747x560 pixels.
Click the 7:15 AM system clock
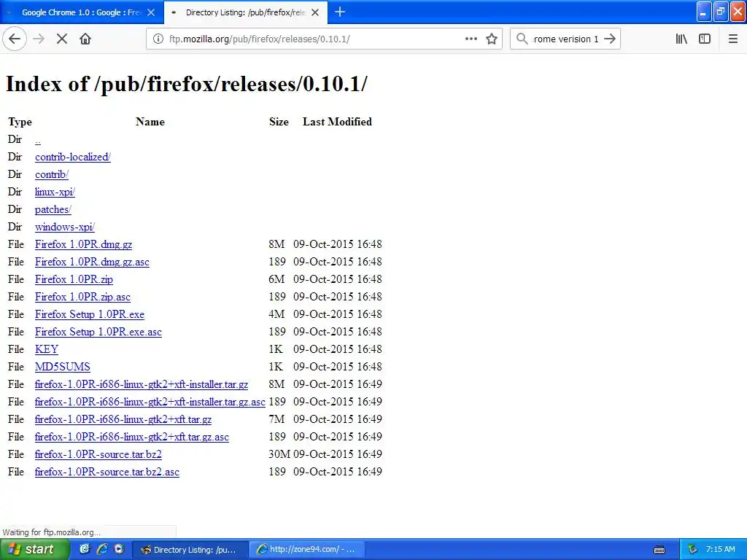tap(720, 550)
